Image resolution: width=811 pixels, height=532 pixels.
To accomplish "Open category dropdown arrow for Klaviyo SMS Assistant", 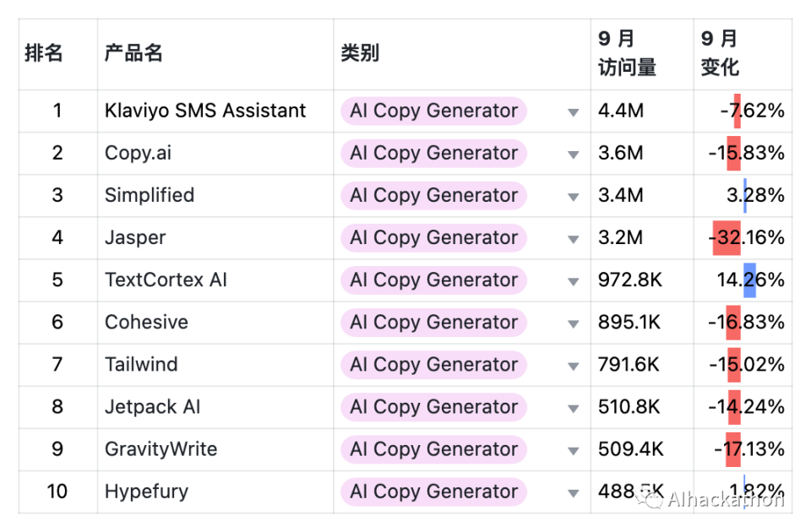I will [x=574, y=112].
